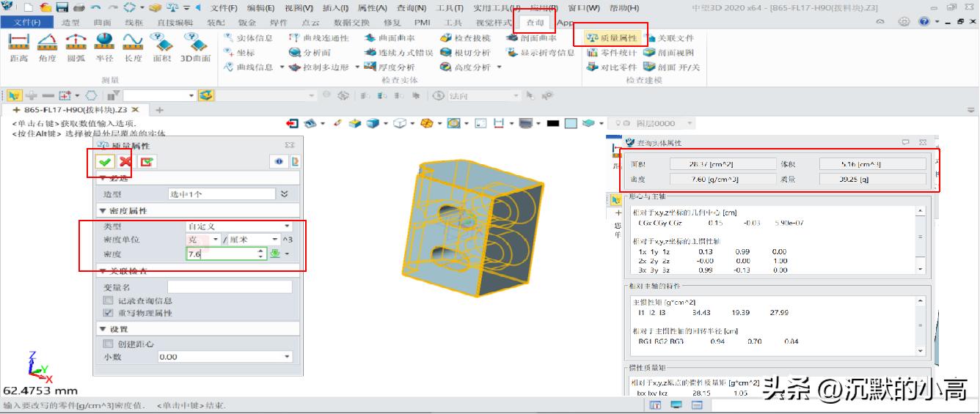The width and height of the screenshot is (980, 414).
Task: Click the black color swatch in view toolbar
Action: coord(553,123)
